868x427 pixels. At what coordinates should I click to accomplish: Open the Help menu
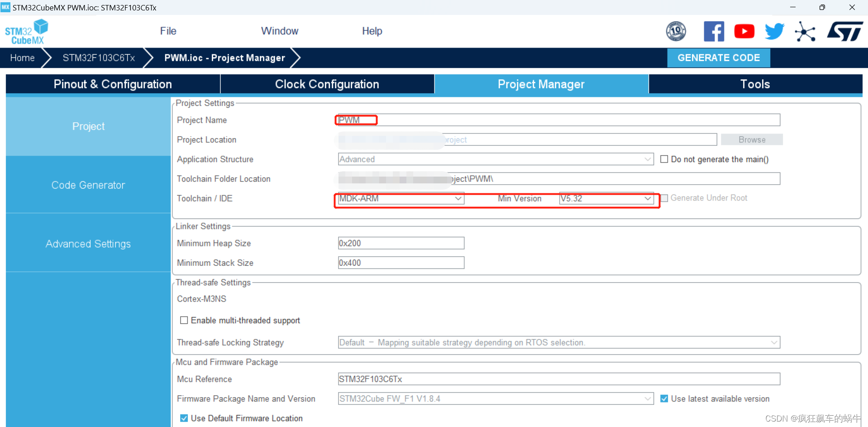[372, 31]
